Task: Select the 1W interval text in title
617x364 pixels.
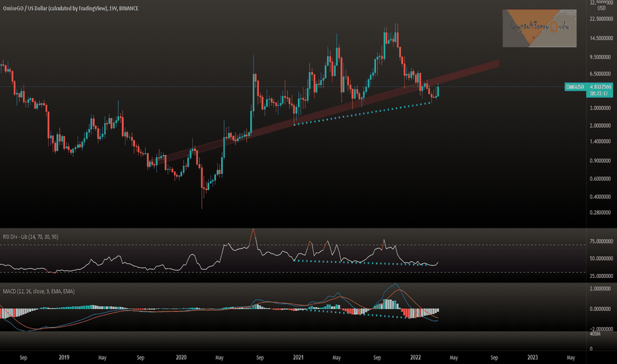Action: 113,8
